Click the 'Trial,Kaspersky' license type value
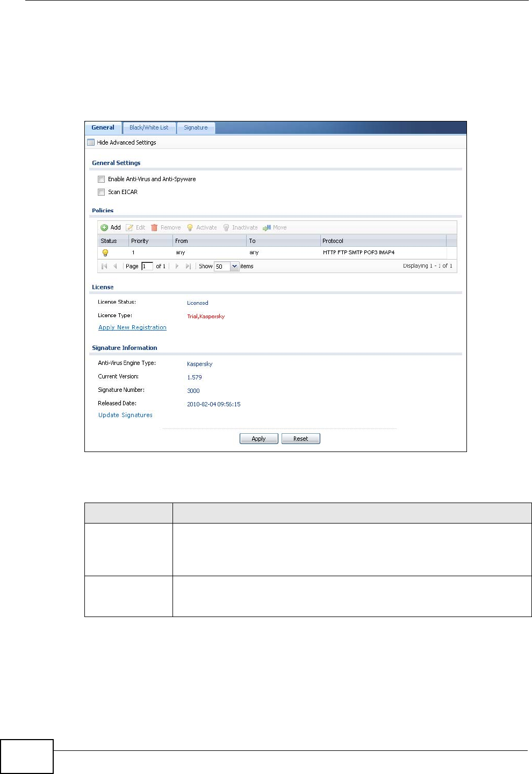 pos(206,317)
